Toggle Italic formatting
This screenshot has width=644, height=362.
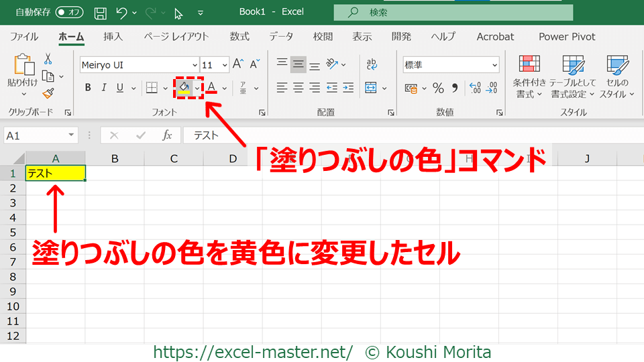[104, 88]
